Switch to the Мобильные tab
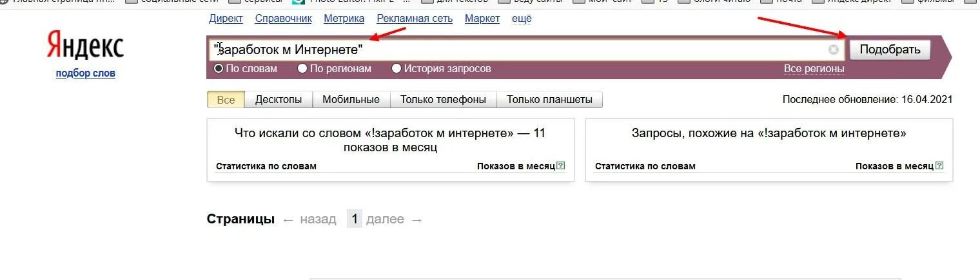The height and width of the screenshot is (280, 980). point(351,100)
